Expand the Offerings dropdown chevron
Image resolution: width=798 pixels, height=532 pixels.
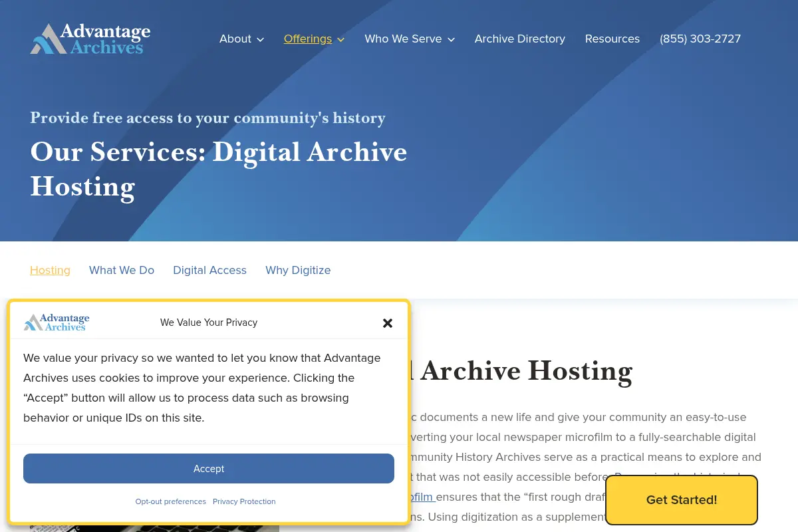[340, 40]
